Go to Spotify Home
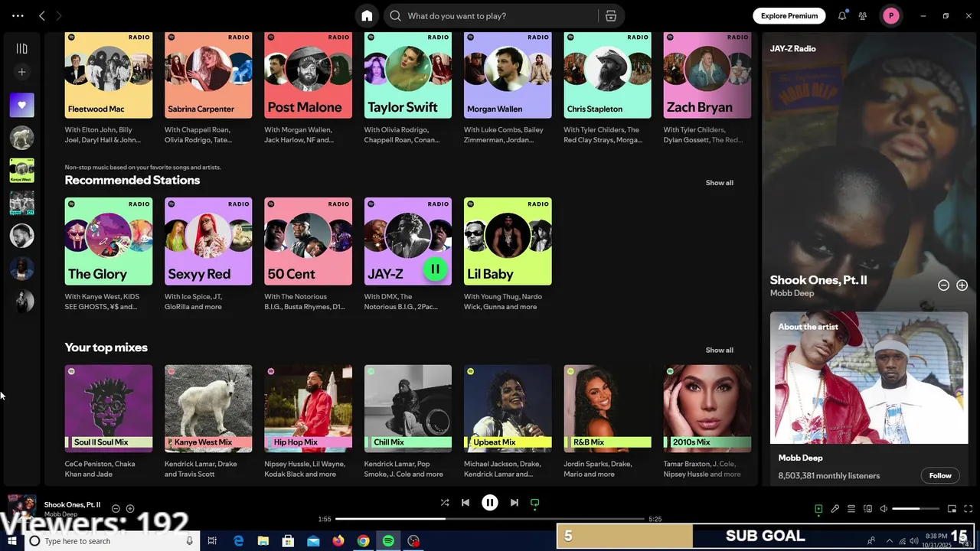Image resolution: width=980 pixels, height=551 pixels. (367, 15)
